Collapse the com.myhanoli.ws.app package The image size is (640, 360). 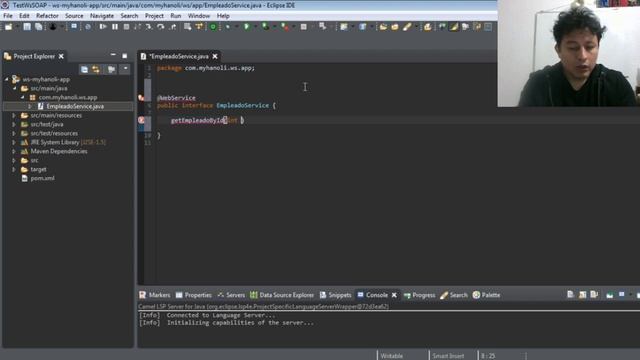tap(22, 97)
